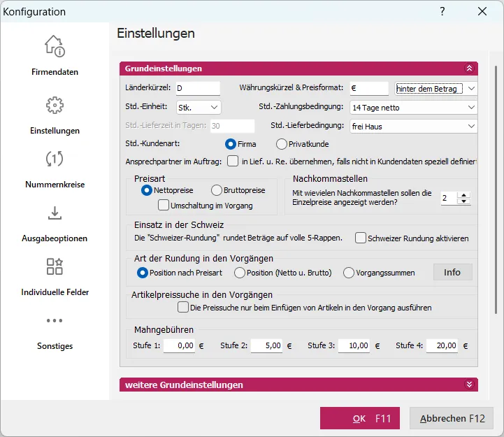Select Privatkunde as customer type
The image size is (504, 437).
[282, 144]
